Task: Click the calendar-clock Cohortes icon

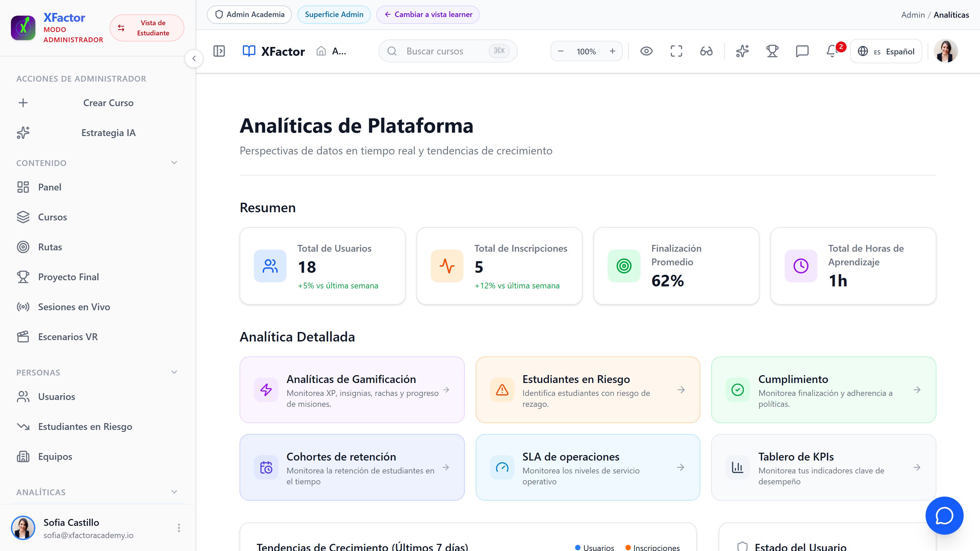Action: [266, 467]
